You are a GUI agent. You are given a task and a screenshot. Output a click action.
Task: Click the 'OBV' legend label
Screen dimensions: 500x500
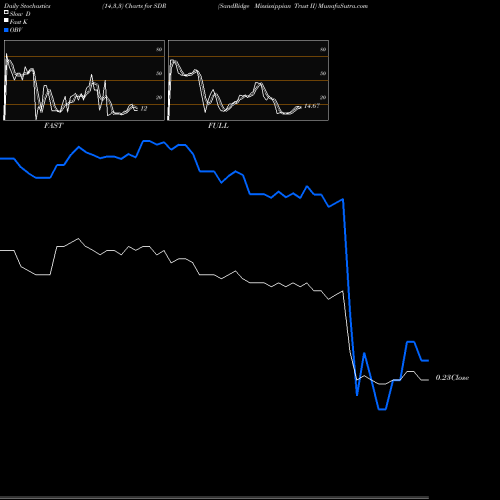(16, 30)
